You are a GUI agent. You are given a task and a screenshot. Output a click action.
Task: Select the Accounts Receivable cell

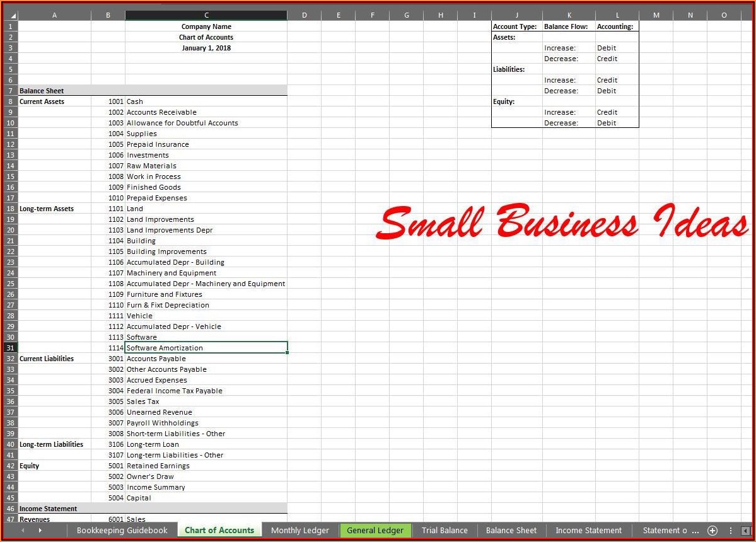pyautogui.click(x=206, y=112)
